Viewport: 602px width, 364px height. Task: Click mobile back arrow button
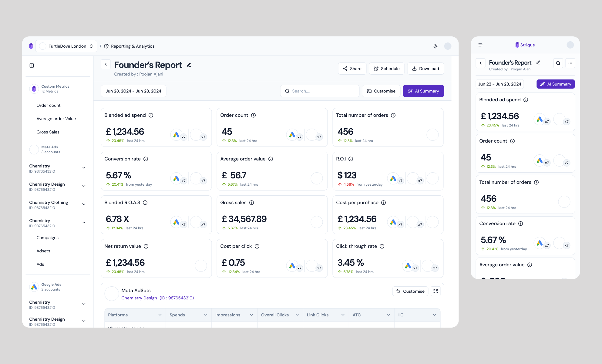(x=481, y=63)
